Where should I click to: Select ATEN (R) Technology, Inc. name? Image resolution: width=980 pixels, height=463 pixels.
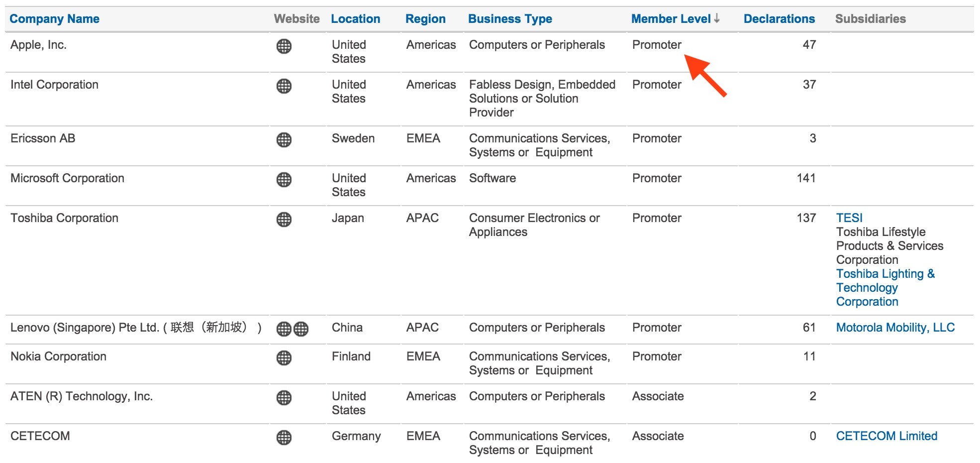point(82,396)
